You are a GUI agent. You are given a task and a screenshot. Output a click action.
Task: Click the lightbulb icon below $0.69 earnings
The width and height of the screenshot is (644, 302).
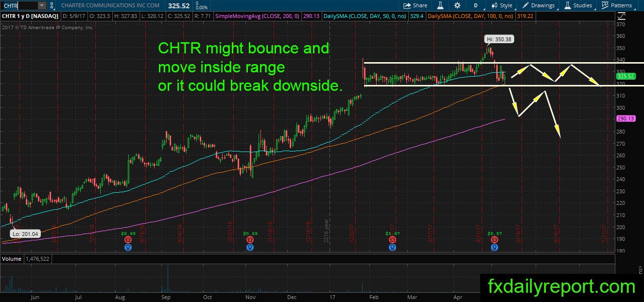tap(249, 247)
